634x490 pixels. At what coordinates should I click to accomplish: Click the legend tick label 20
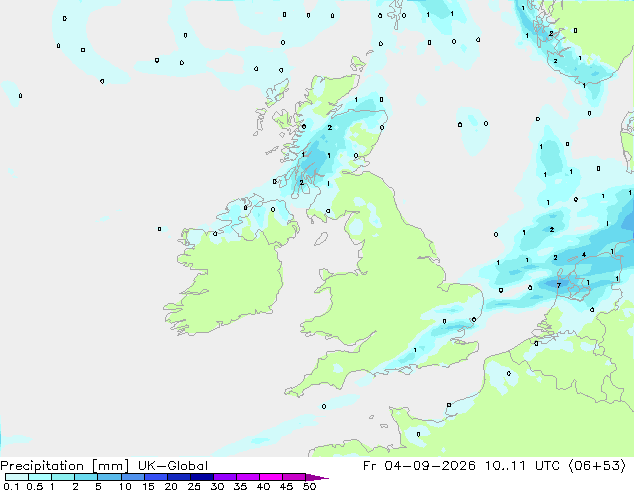tap(171, 486)
